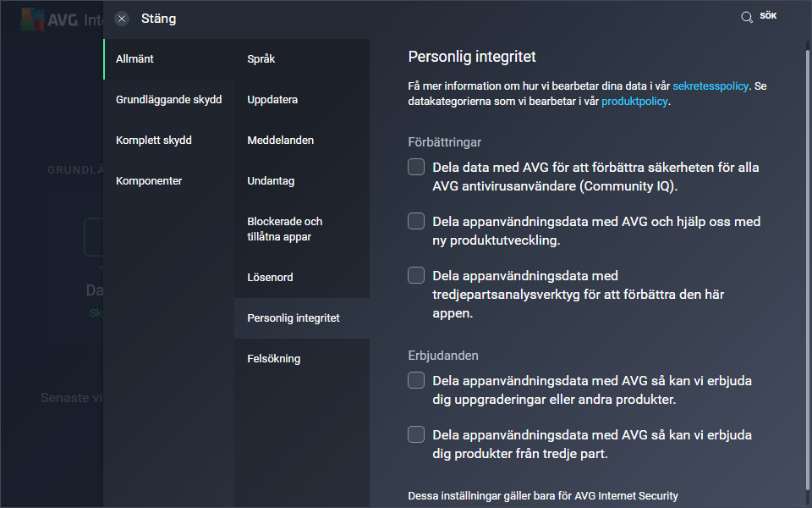Click the Förbättringar section heading
This screenshot has width=812, height=508.
tap(444, 142)
